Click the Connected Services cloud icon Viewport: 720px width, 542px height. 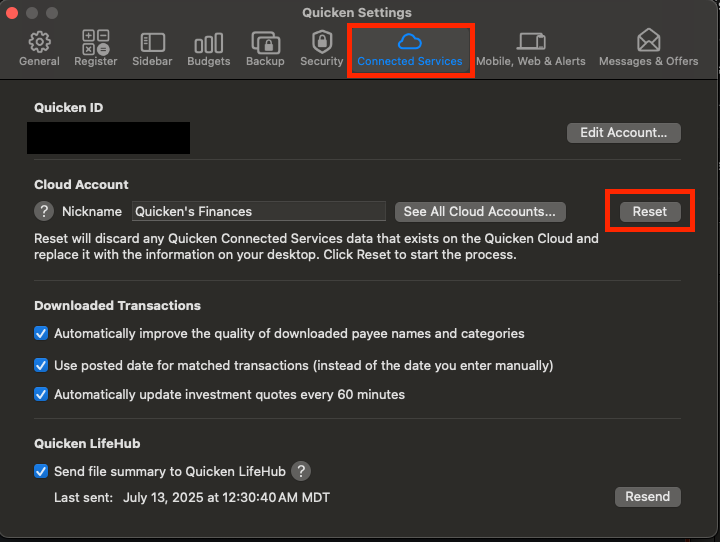410,41
